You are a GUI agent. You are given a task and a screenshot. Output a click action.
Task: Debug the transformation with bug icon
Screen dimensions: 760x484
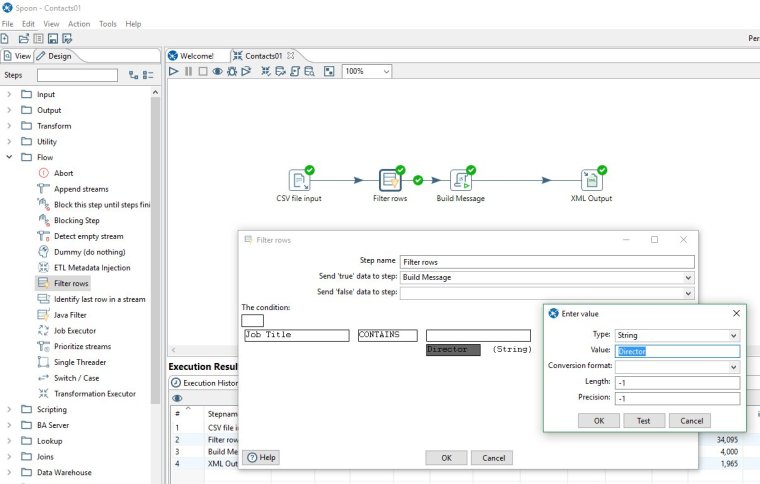pos(232,71)
